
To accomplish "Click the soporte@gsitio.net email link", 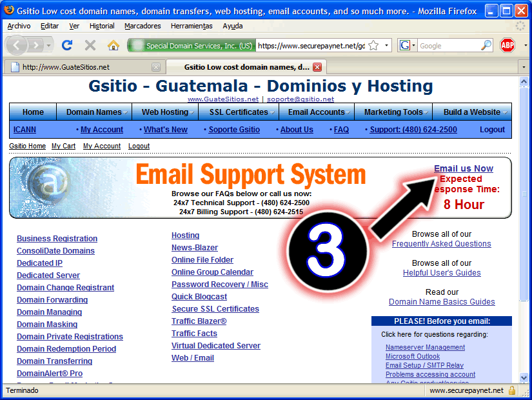I will click(x=300, y=99).
